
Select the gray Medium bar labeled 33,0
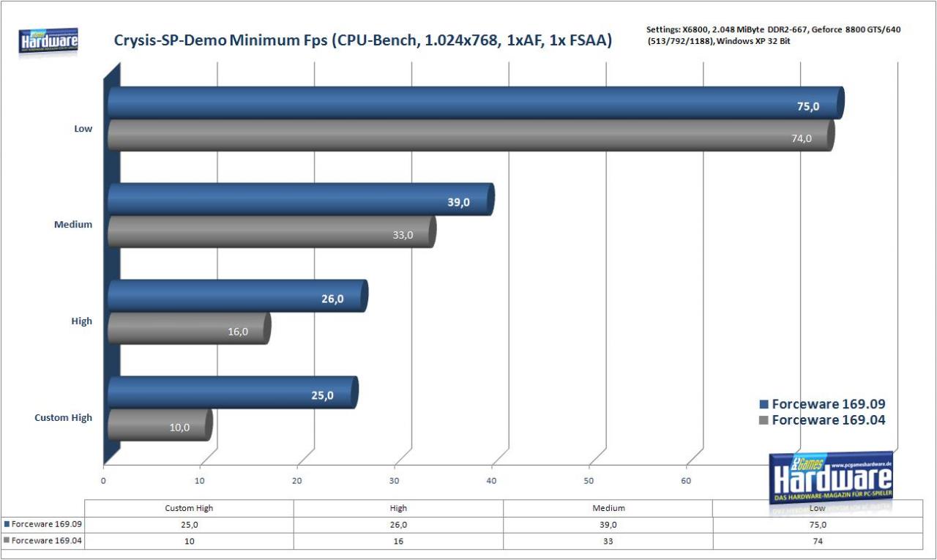272,231
